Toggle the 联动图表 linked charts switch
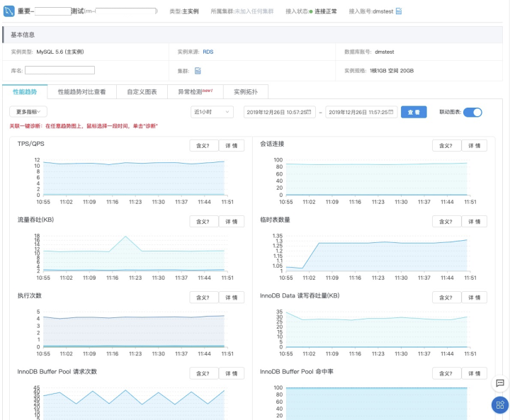Image resolution: width=510 pixels, height=420 pixels. click(472, 112)
